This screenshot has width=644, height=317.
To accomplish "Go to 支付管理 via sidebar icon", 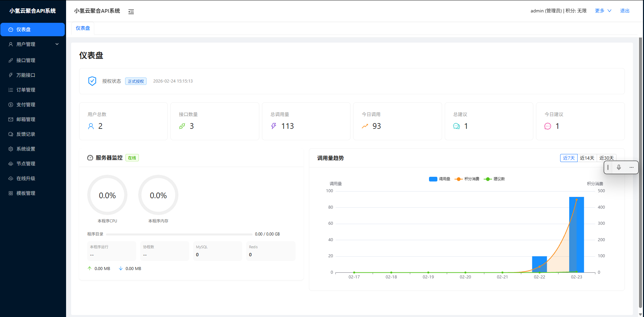I will point(26,104).
